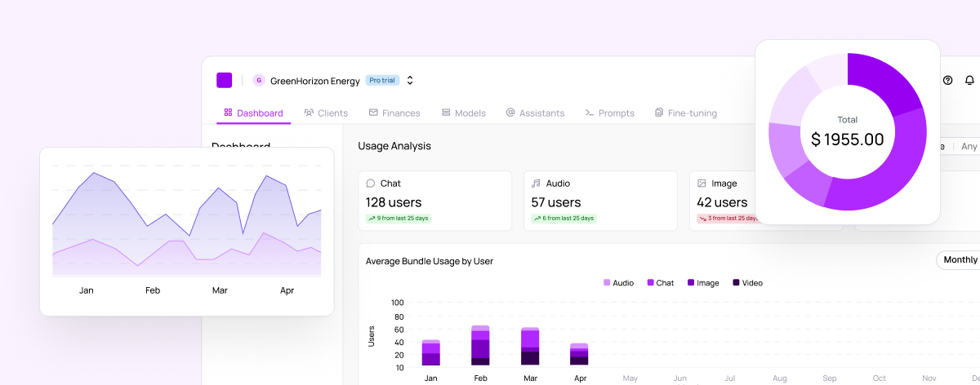Click the Assistants at-sign icon

click(510, 113)
